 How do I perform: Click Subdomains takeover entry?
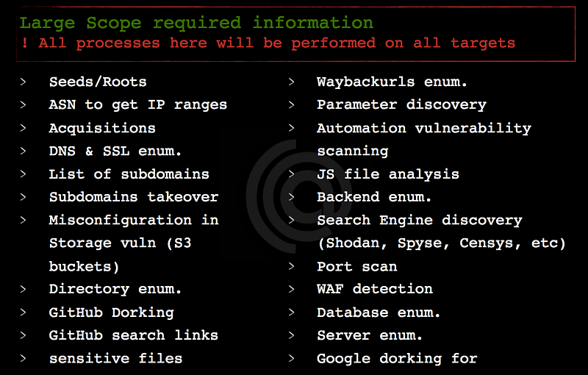133,197
